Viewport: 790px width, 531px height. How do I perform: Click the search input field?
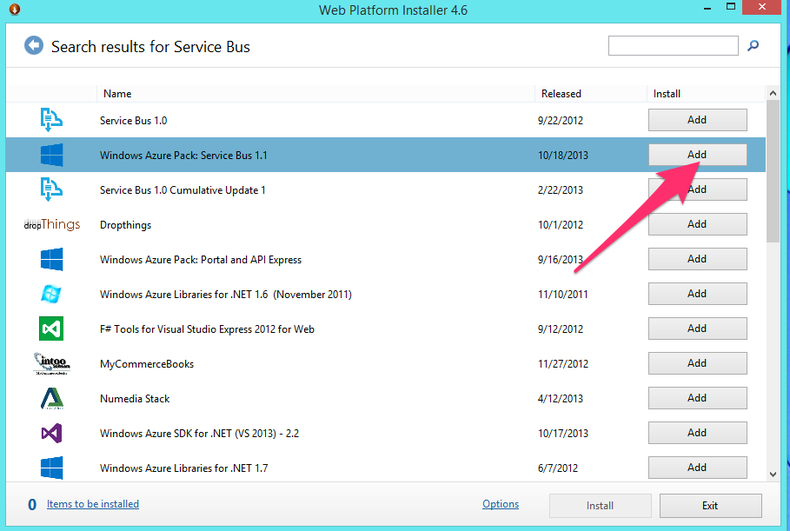pyautogui.click(x=673, y=46)
